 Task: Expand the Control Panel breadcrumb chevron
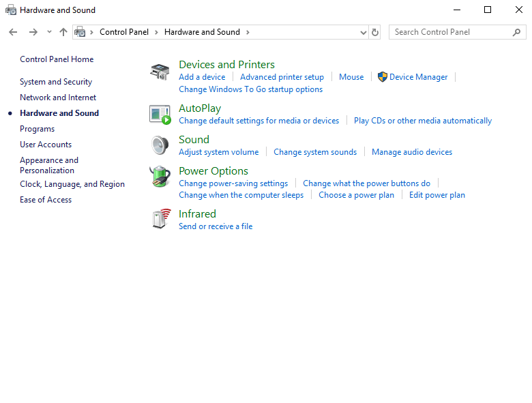point(156,32)
